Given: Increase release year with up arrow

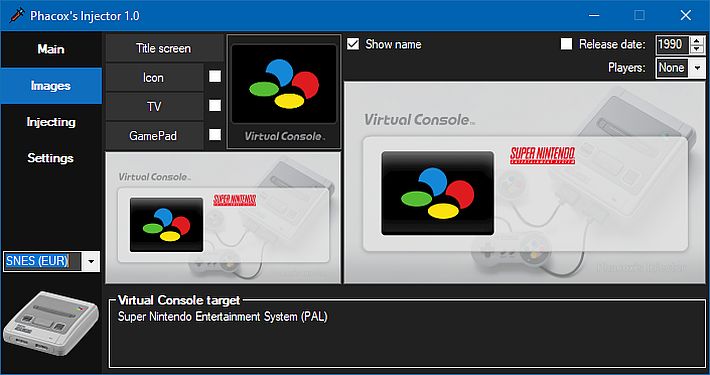Looking at the screenshot, I should [x=697, y=40].
